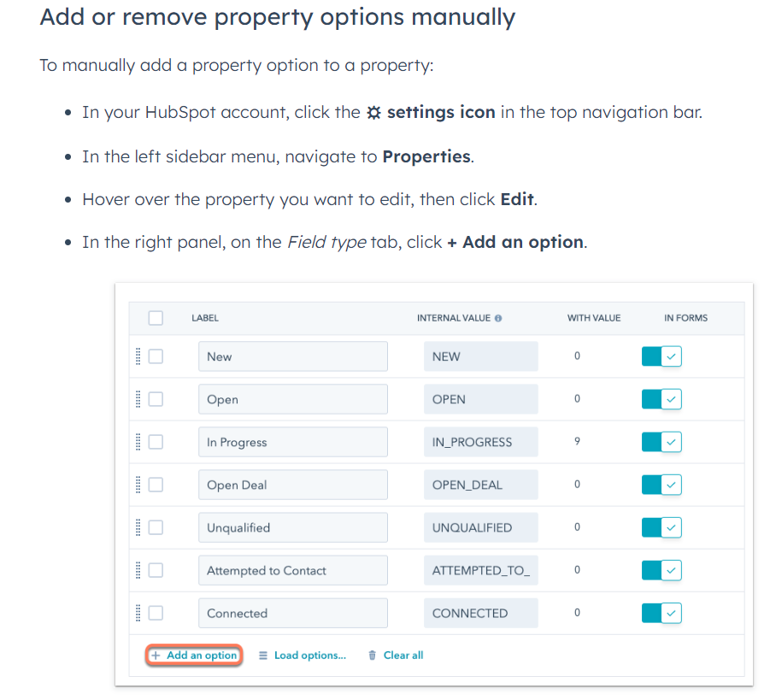Viewport: 776px width, 700px height.
Task: Click the Clear all trash icon
Action: [x=372, y=656]
